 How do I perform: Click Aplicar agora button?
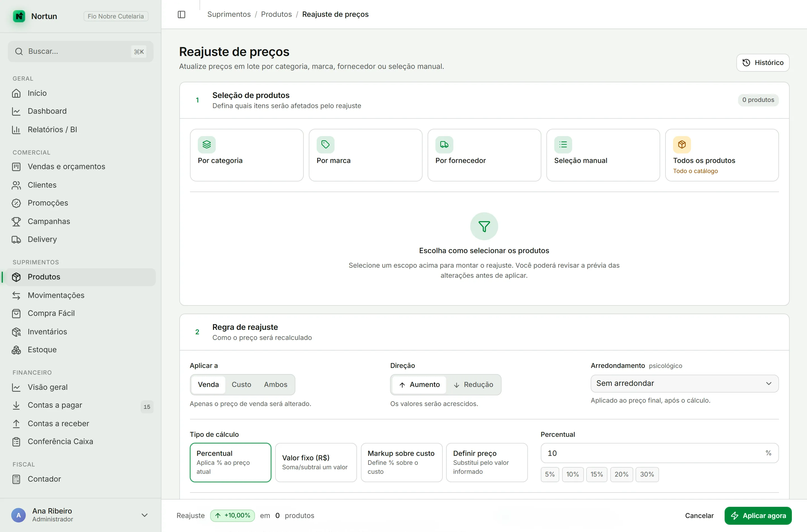coord(758,515)
